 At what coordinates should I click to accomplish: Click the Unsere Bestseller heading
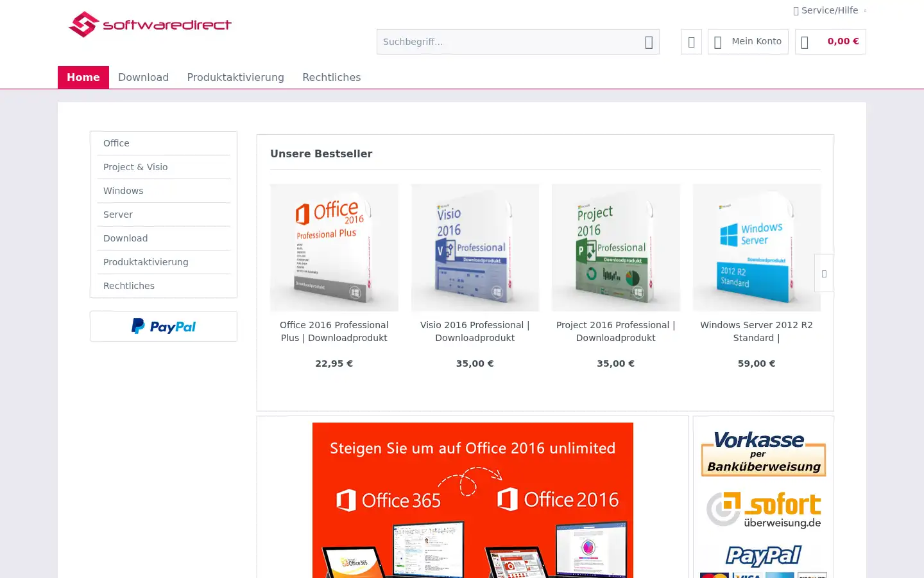(321, 153)
